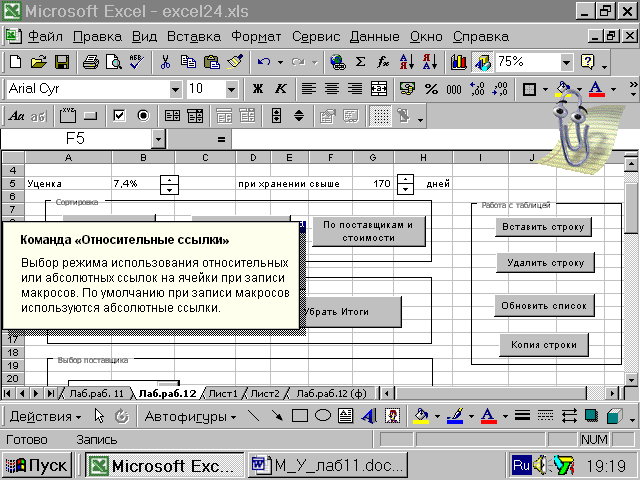Create a new workbook with New icon
Viewport: 640px width, 480px height.
click(16, 62)
